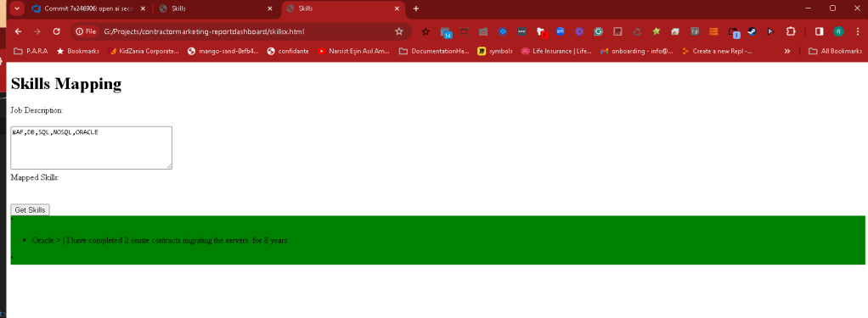This screenshot has height=318, width=868.
Task: Maximize the browser window
Action: (832, 8)
